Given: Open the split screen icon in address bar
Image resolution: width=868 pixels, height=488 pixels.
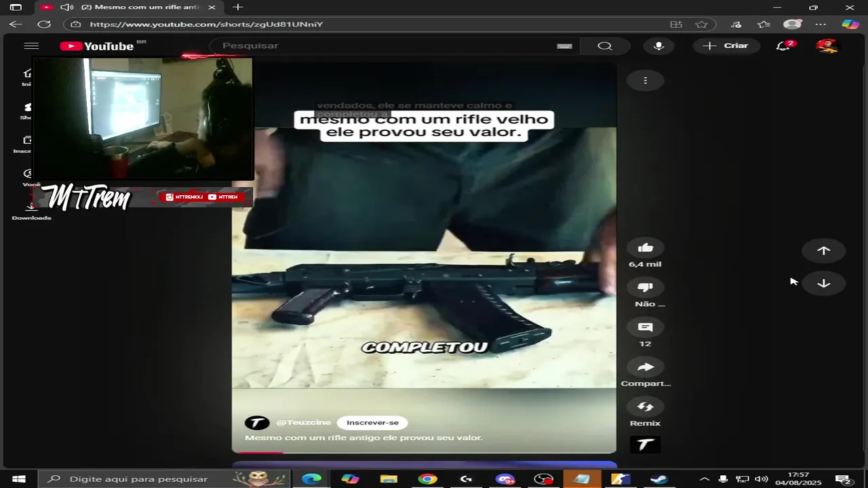Looking at the screenshot, I should [x=676, y=24].
